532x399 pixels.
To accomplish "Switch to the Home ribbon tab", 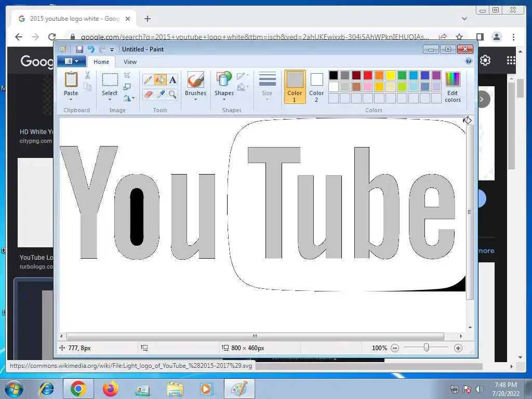I will pyautogui.click(x=101, y=62).
